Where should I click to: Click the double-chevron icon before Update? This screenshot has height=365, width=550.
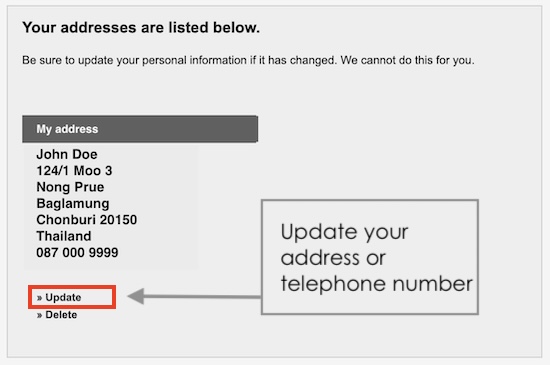click(40, 298)
